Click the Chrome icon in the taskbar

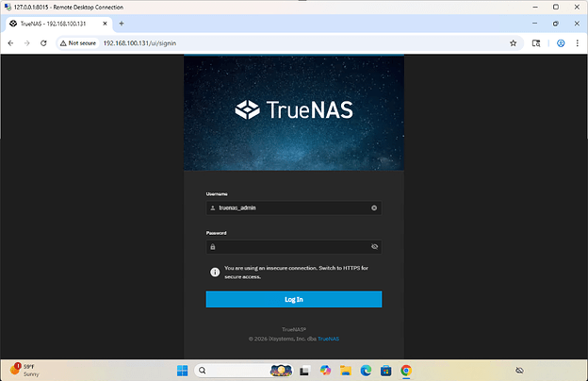pos(406,371)
